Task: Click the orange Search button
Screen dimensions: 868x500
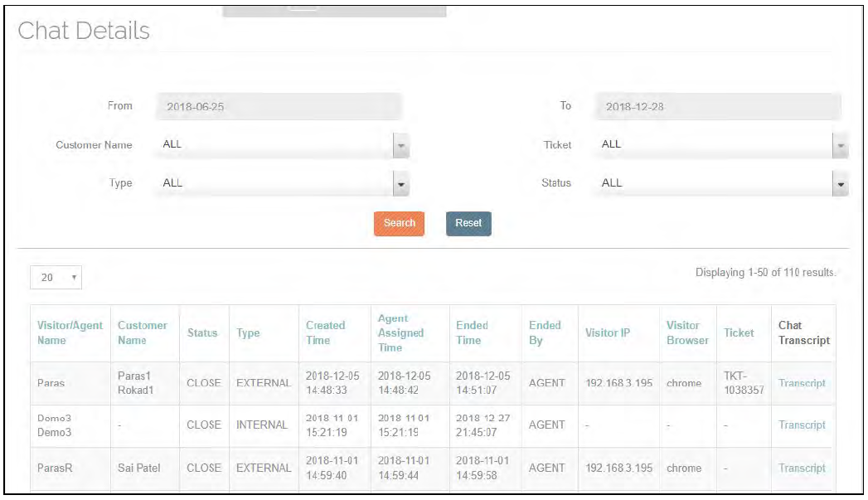Action: coord(399,223)
